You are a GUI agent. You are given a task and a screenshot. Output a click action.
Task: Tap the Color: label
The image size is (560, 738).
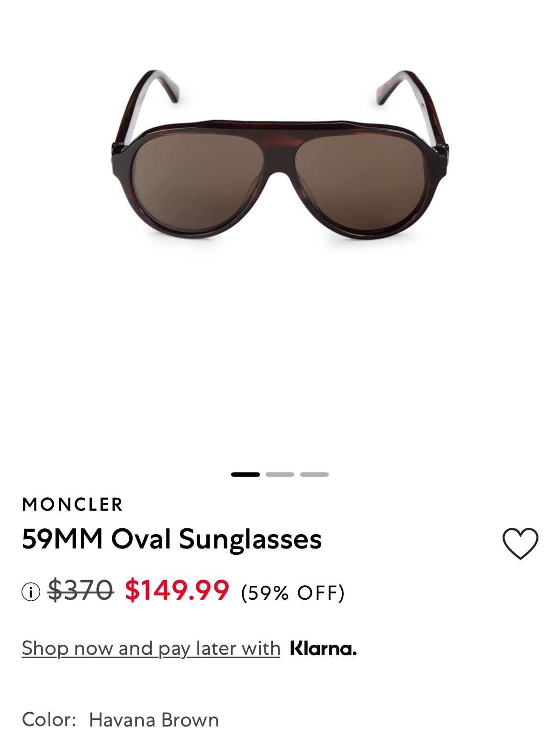tap(49, 720)
